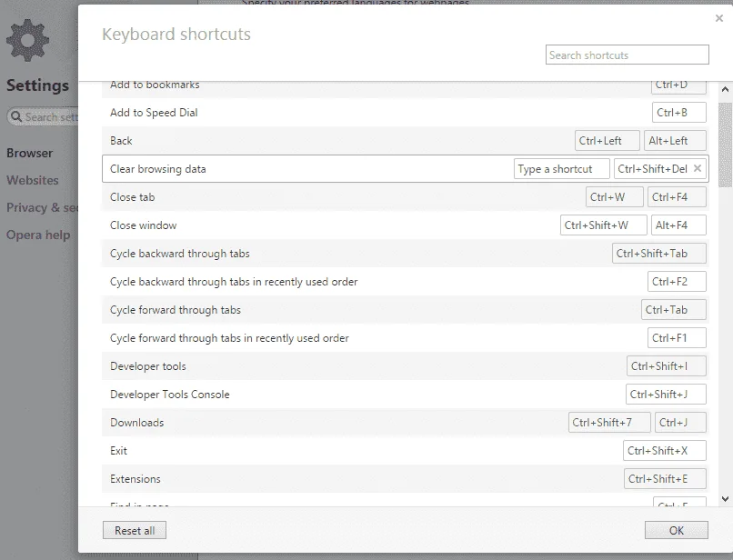Select the Ctrl+Shift+Tab shortcut box
This screenshot has width=733, height=560.
659,254
